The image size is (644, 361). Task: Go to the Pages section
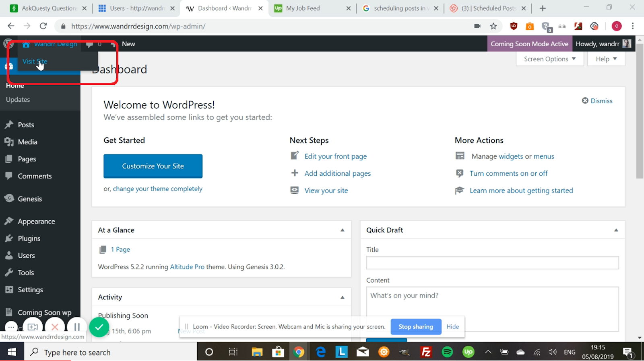27,159
